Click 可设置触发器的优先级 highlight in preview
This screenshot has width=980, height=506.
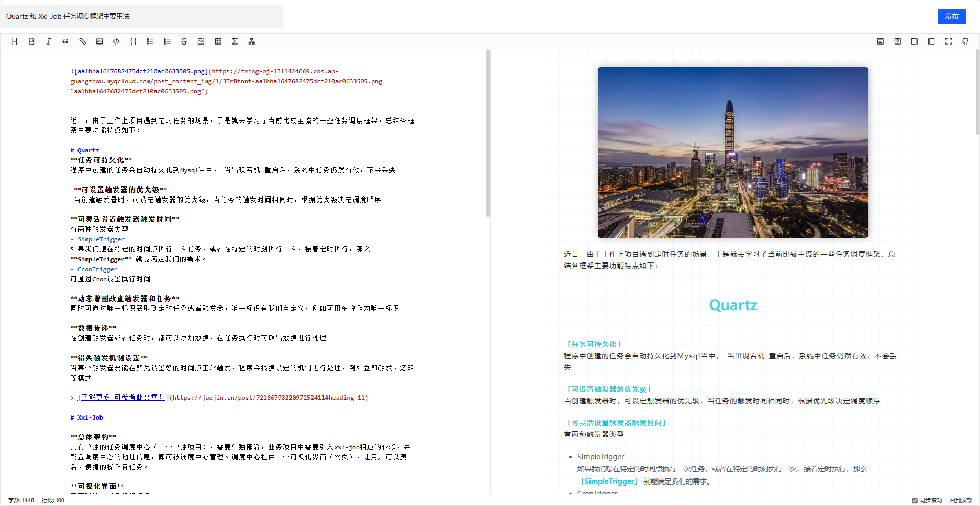click(x=609, y=389)
